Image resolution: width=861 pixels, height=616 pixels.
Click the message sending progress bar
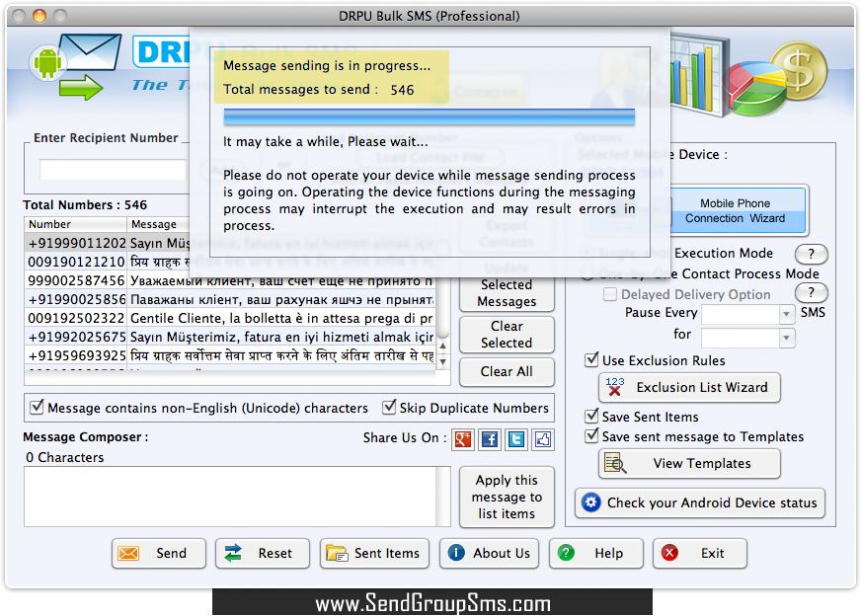point(429,116)
